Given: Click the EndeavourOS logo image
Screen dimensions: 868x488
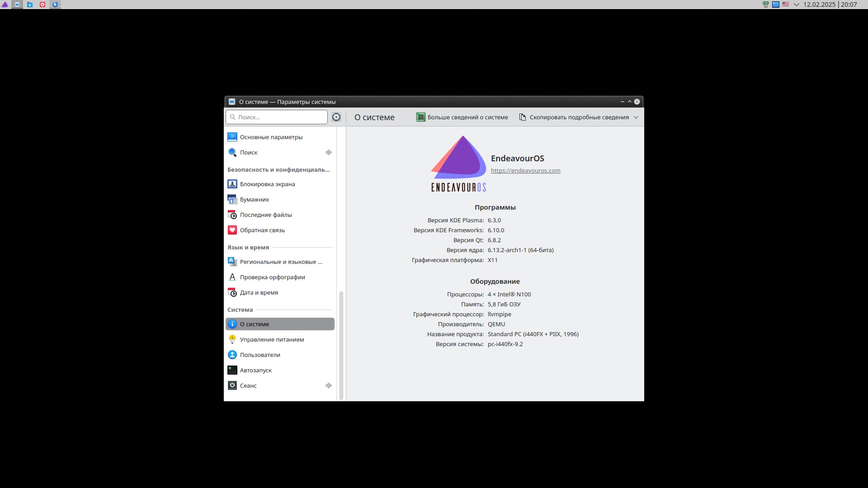Looking at the screenshot, I should [x=458, y=164].
